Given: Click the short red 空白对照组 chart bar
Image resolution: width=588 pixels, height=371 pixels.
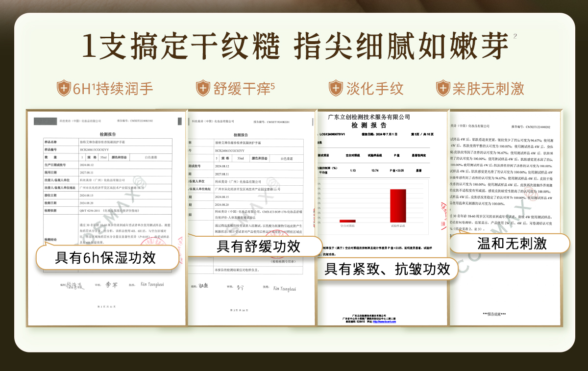Looking at the screenshot, I should point(347,221).
